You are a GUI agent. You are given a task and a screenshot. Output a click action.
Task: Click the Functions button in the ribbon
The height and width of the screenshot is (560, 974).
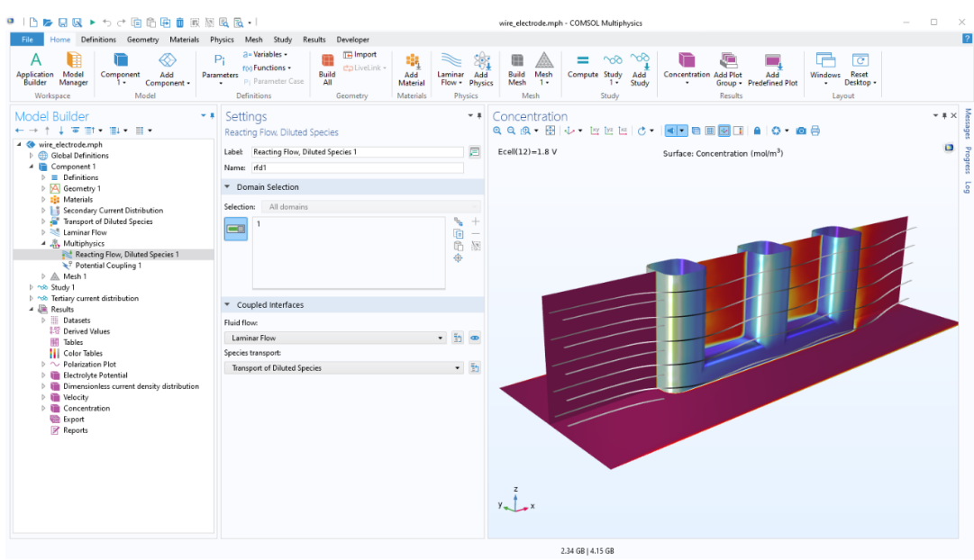click(x=267, y=68)
